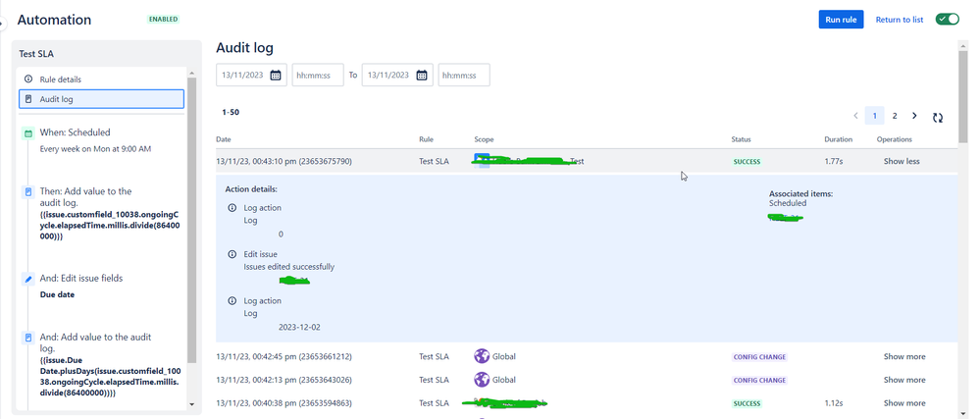Viewport: 980px width, 419px height.
Task: Click the Duration column header
Action: (x=838, y=139)
